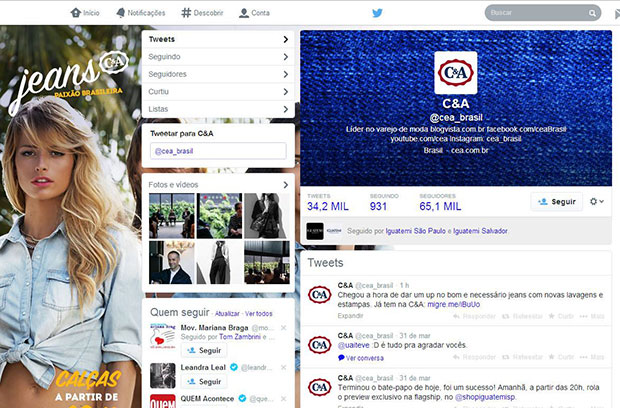Expand the jeans tweet with Expandir

pyautogui.click(x=350, y=315)
